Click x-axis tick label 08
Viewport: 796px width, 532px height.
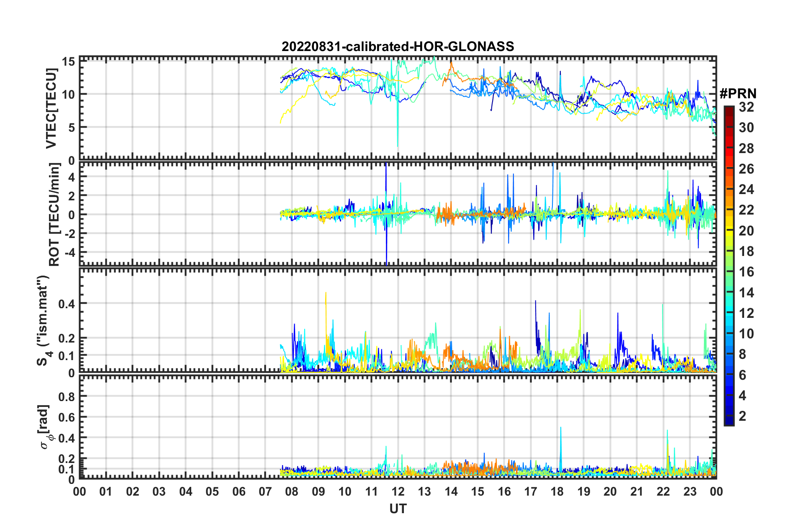pyautogui.click(x=292, y=491)
